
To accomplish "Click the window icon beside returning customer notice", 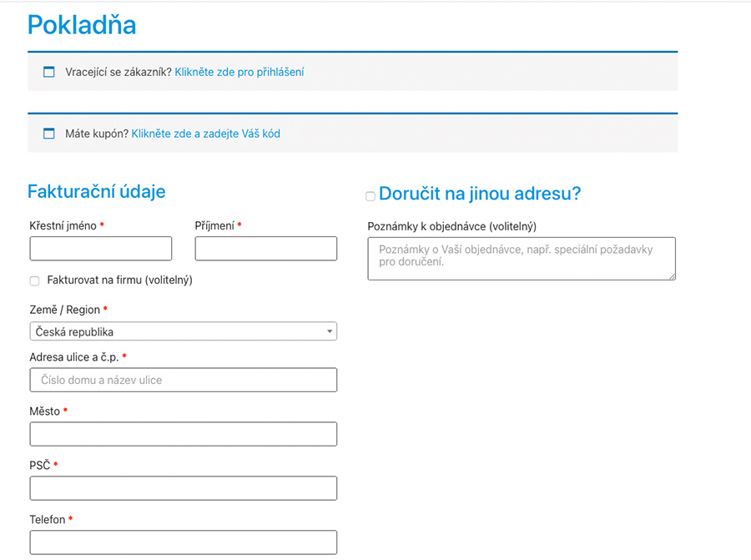I will click(49, 72).
